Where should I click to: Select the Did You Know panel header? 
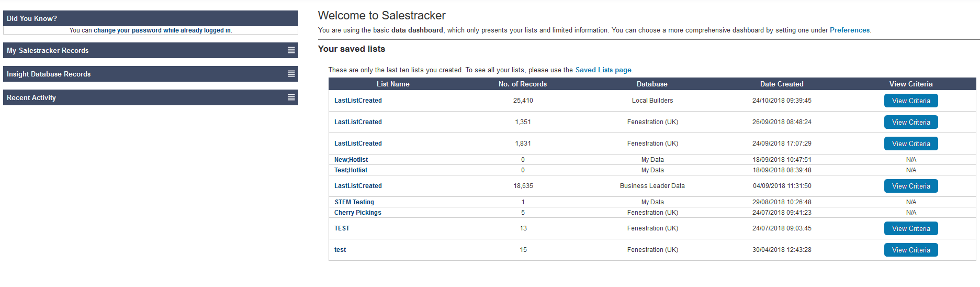[x=151, y=18]
